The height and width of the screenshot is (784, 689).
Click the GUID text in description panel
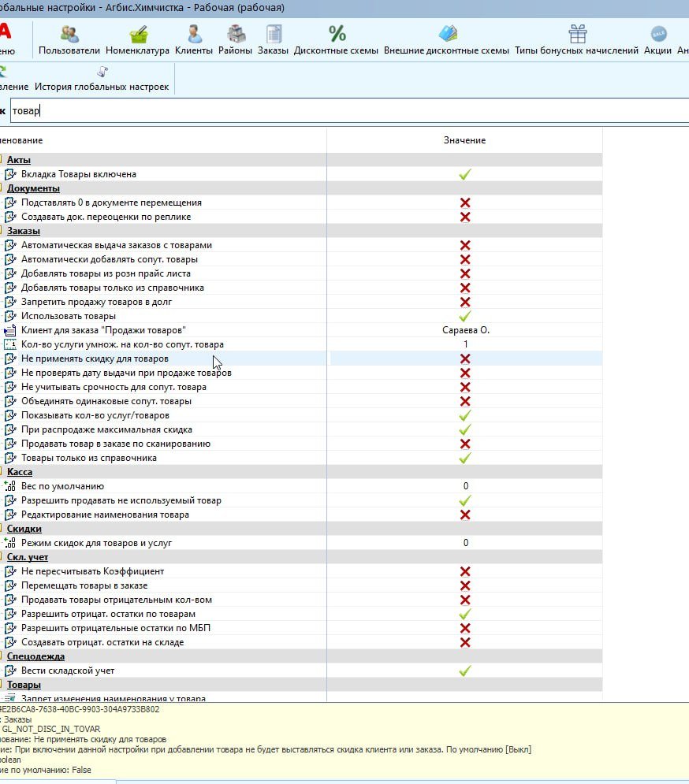[x=80, y=709]
